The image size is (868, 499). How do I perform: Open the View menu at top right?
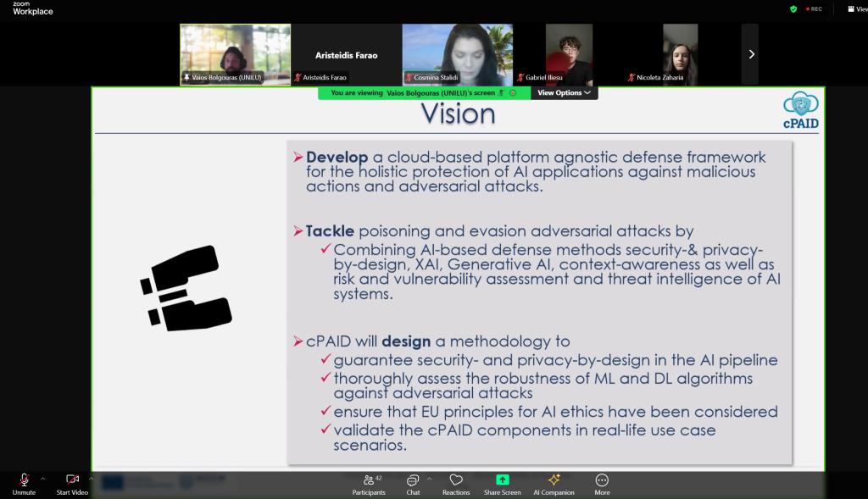pos(858,8)
